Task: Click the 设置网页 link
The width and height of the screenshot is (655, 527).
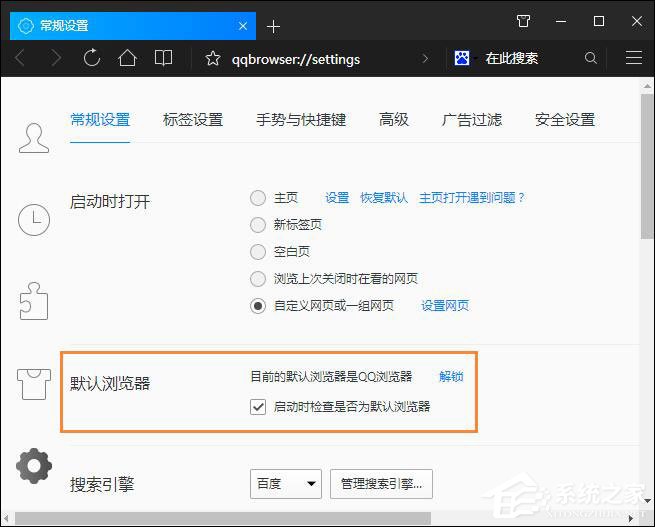Action: [x=445, y=306]
